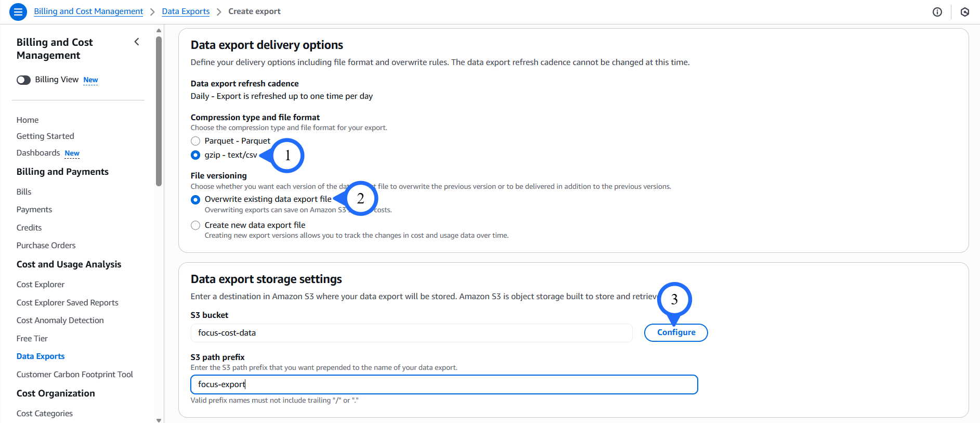Open Bills in the sidebar menu

pyautogui.click(x=24, y=192)
